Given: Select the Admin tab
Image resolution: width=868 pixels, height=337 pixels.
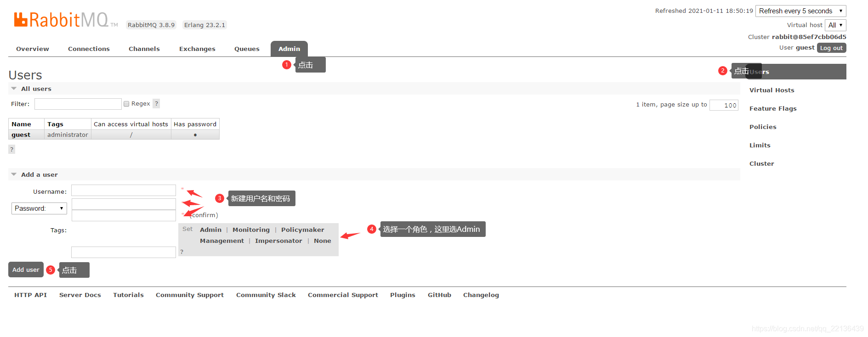Looking at the screenshot, I should point(289,49).
